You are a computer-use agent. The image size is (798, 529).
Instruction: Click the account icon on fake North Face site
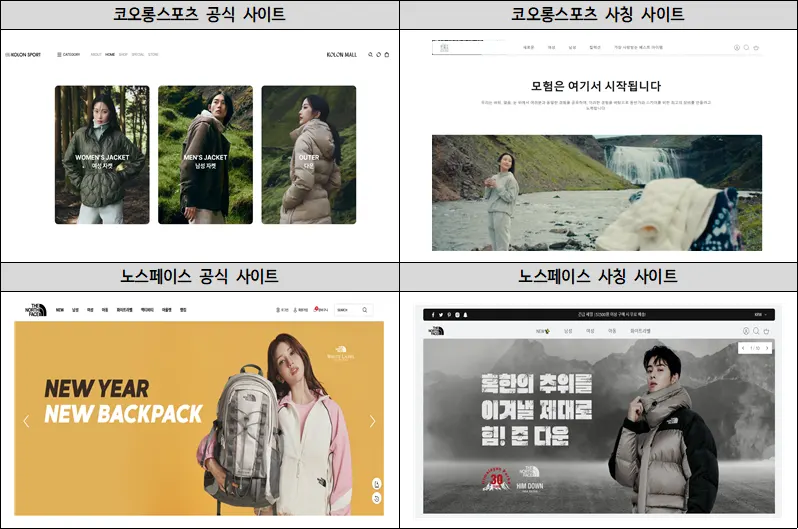tap(746, 331)
